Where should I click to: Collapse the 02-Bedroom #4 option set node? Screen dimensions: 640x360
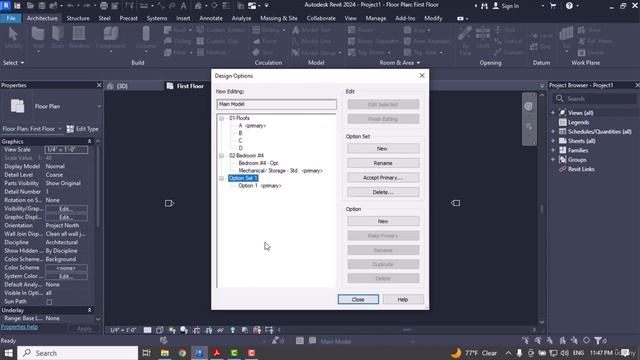(222, 156)
